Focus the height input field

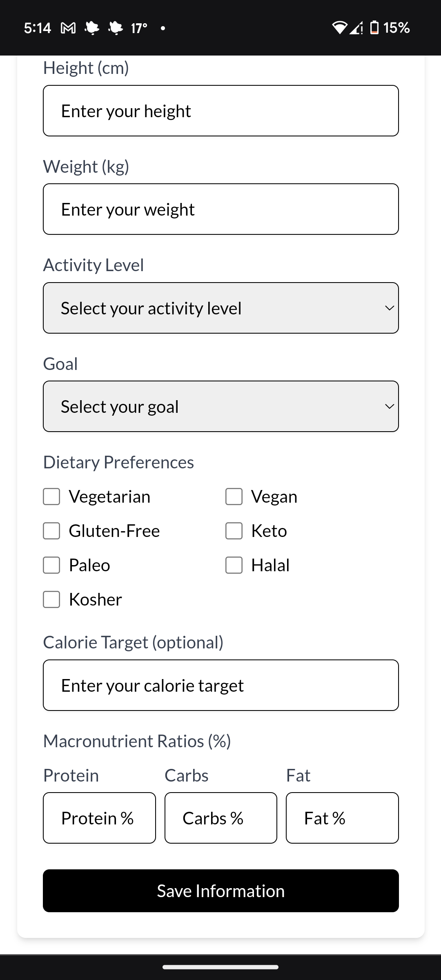tap(220, 111)
